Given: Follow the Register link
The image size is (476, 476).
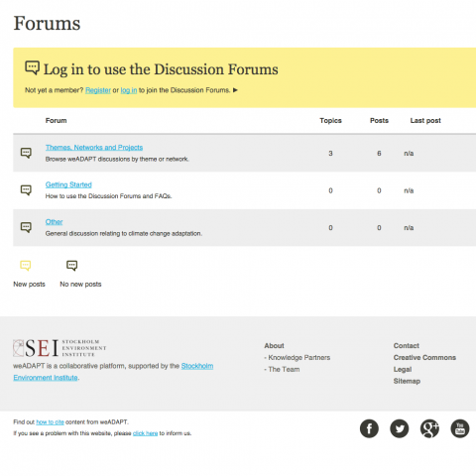Looking at the screenshot, I should 98,90.
